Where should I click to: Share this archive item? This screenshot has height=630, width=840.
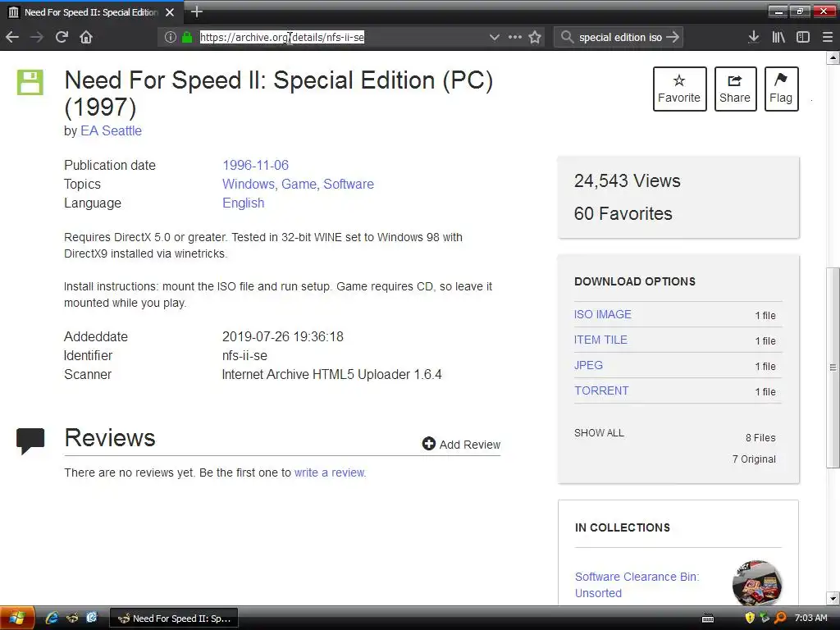pos(735,89)
